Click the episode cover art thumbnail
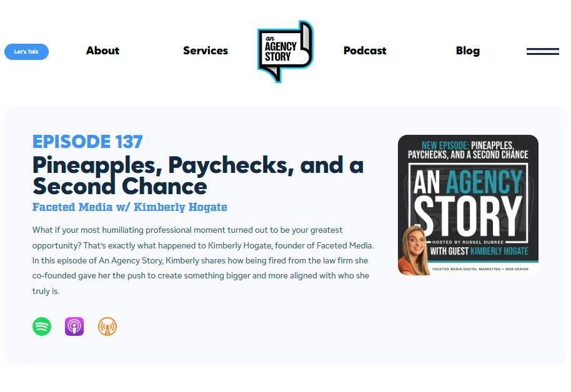The width and height of the screenshot is (571, 392). [x=469, y=205]
